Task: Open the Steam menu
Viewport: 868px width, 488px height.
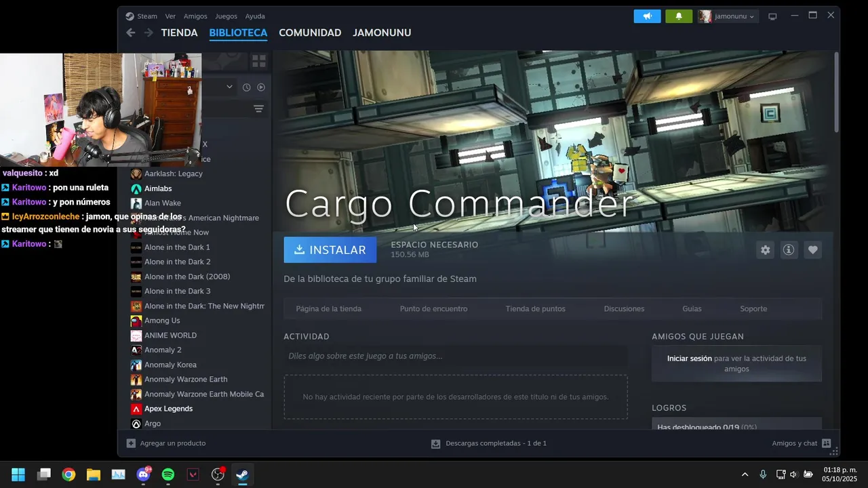Action: click(146, 16)
